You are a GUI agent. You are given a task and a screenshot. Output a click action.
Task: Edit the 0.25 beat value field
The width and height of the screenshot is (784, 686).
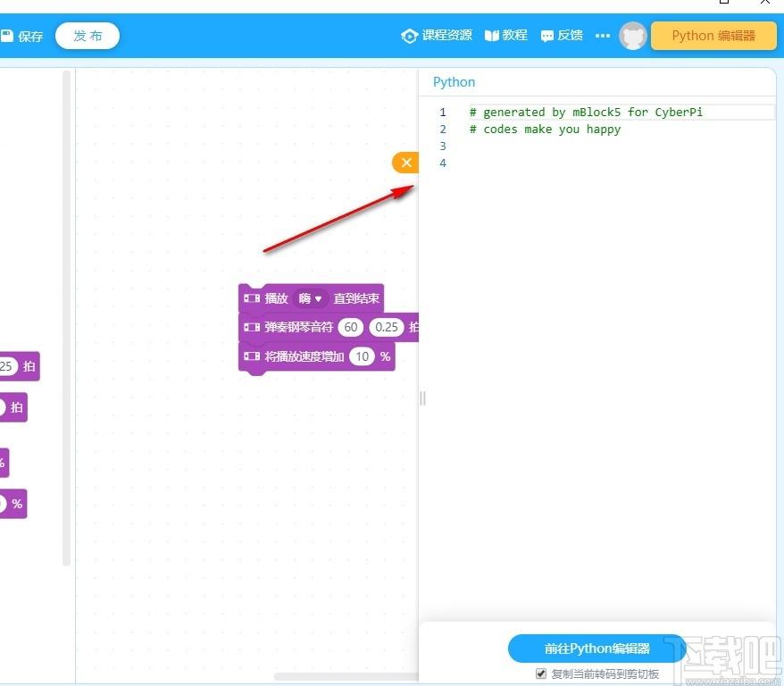pos(386,327)
